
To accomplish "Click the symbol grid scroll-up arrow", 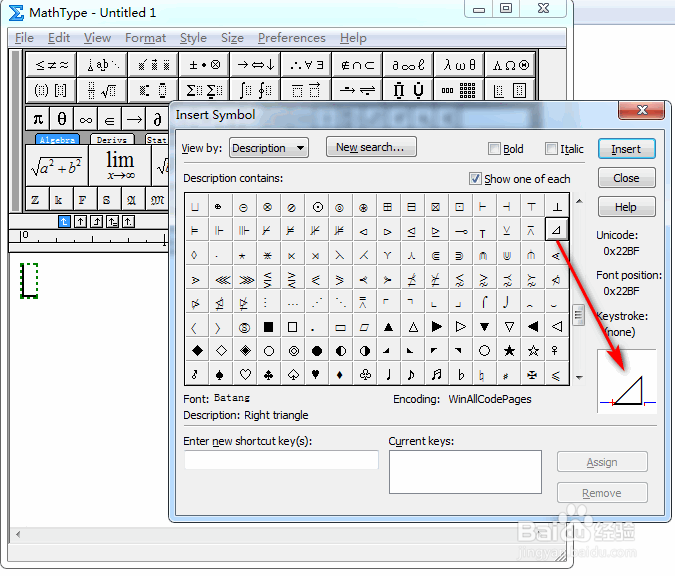I will pyautogui.click(x=579, y=201).
